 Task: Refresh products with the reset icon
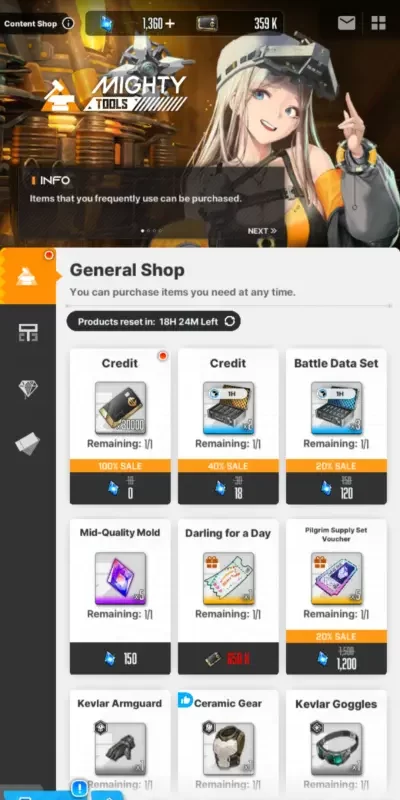[230, 321]
